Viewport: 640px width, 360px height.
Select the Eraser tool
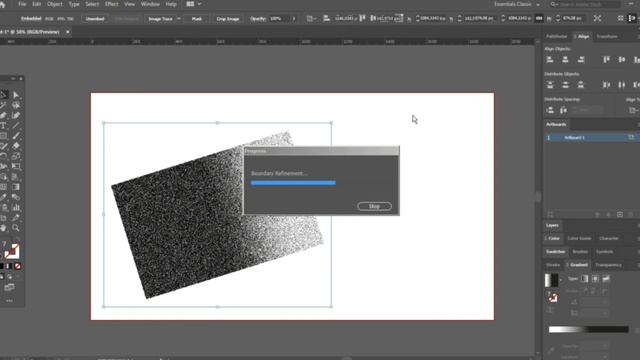[16, 146]
